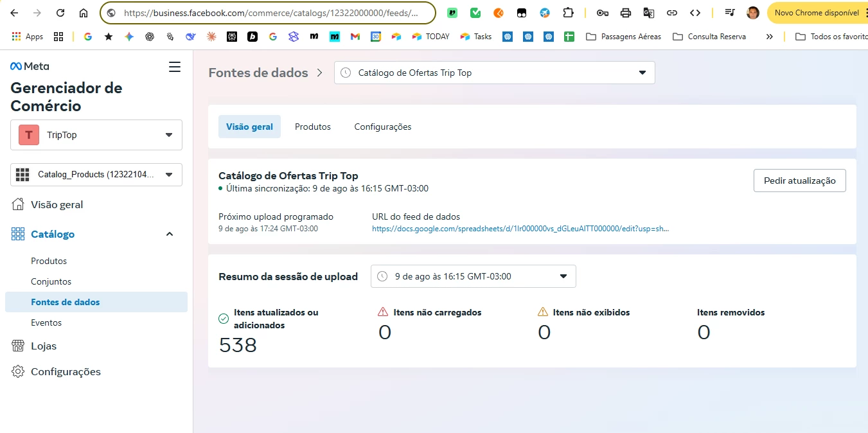Image resolution: width=868 pixels, height=433 pixels.
Task: Collapse the sidebar with hamburger icon
Action: click(x=175, y=67)
